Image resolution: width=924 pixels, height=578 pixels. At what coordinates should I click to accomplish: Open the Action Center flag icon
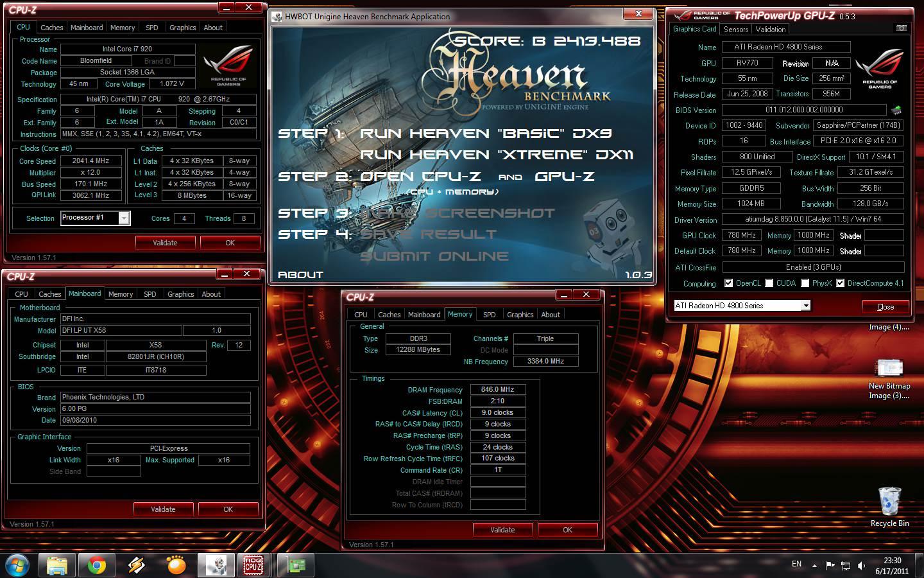click(830, 565)
